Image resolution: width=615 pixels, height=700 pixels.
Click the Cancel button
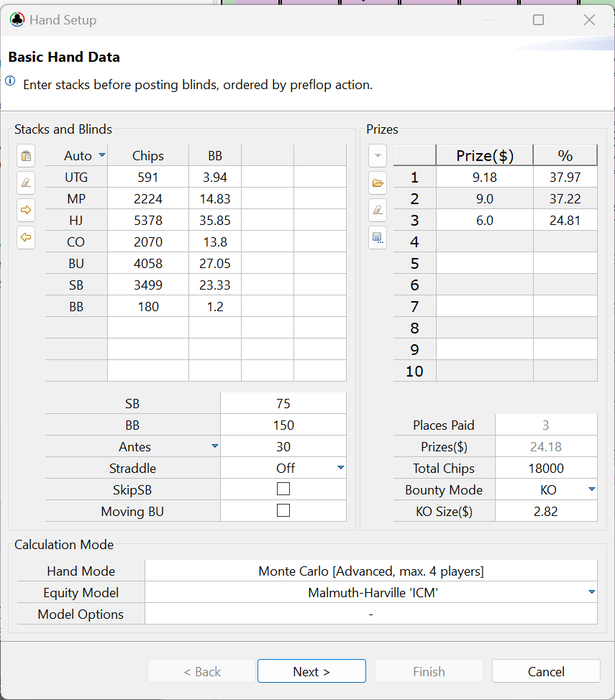(546, 671)
